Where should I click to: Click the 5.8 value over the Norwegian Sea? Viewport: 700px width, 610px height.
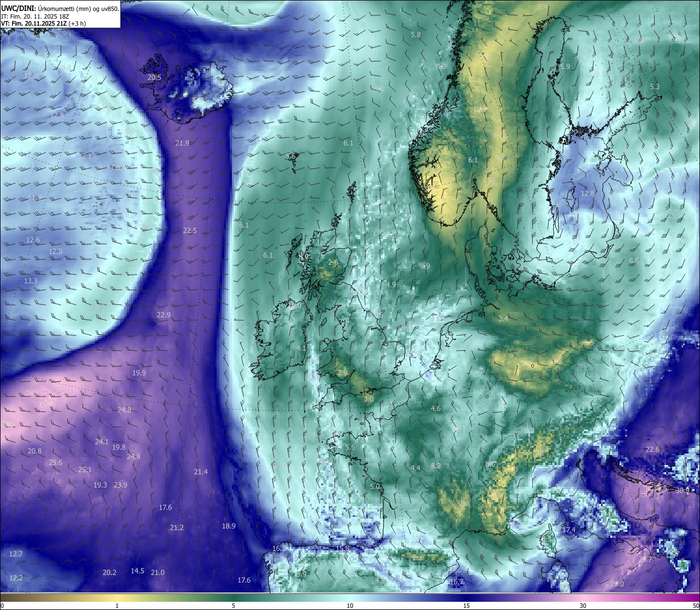[416, 34]
